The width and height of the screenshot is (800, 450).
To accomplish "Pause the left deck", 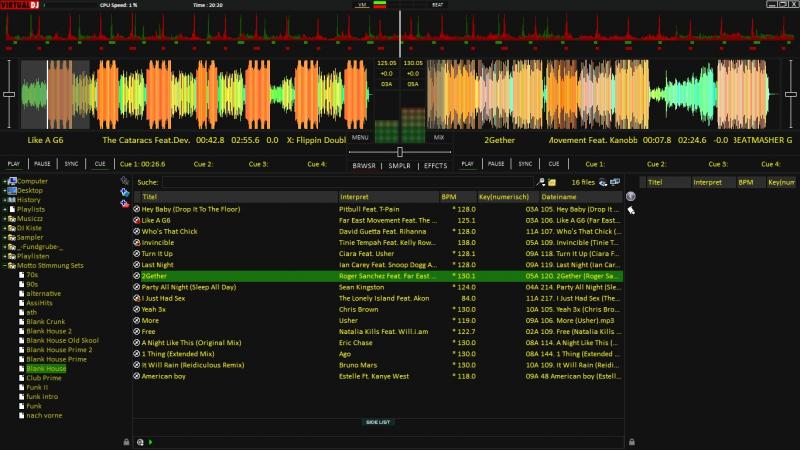I will [x=42, y=164].
